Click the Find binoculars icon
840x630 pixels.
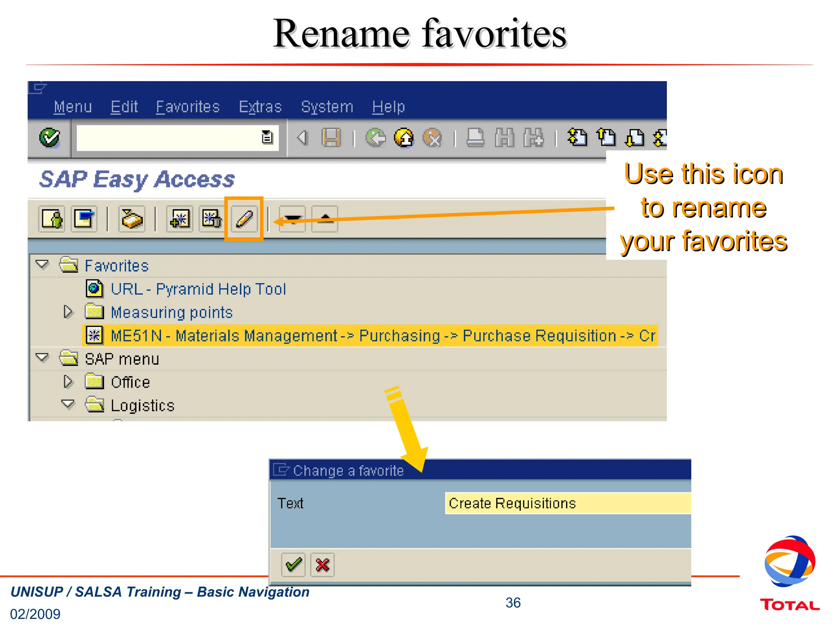504,137
